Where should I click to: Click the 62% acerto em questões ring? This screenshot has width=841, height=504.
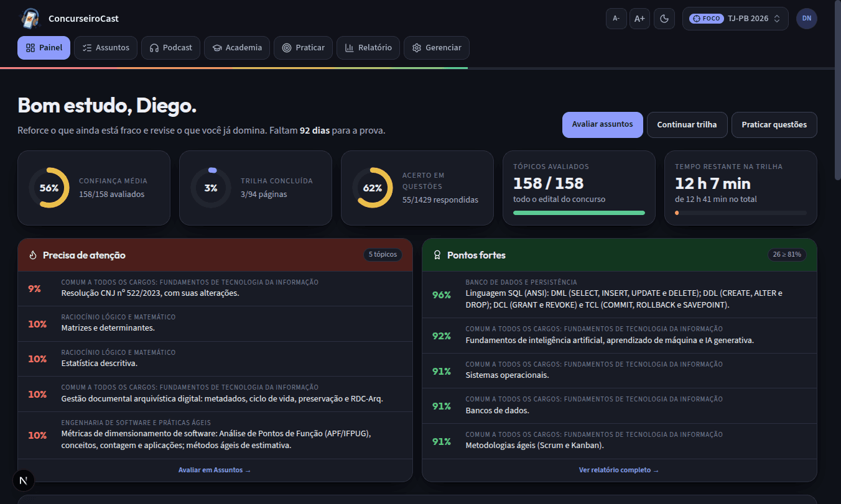(x=373, y=188)
